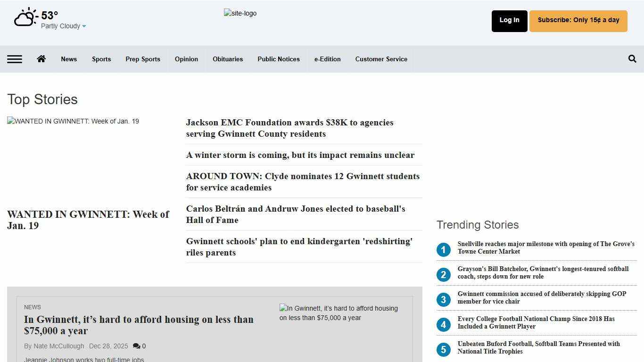Open the hamburger menu icon
Image resolution: width=644 pixels, height=362 pixels.
coord(15,59)
